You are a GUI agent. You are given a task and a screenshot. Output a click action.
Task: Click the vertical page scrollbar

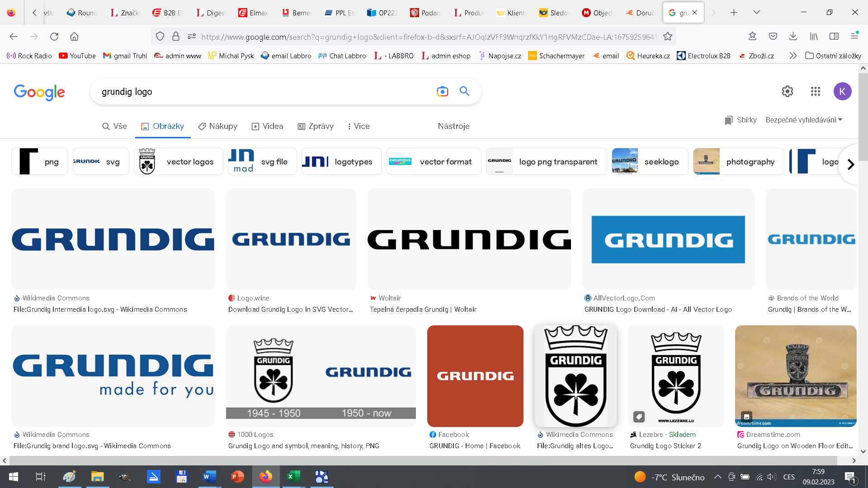[x=863, y=117]
